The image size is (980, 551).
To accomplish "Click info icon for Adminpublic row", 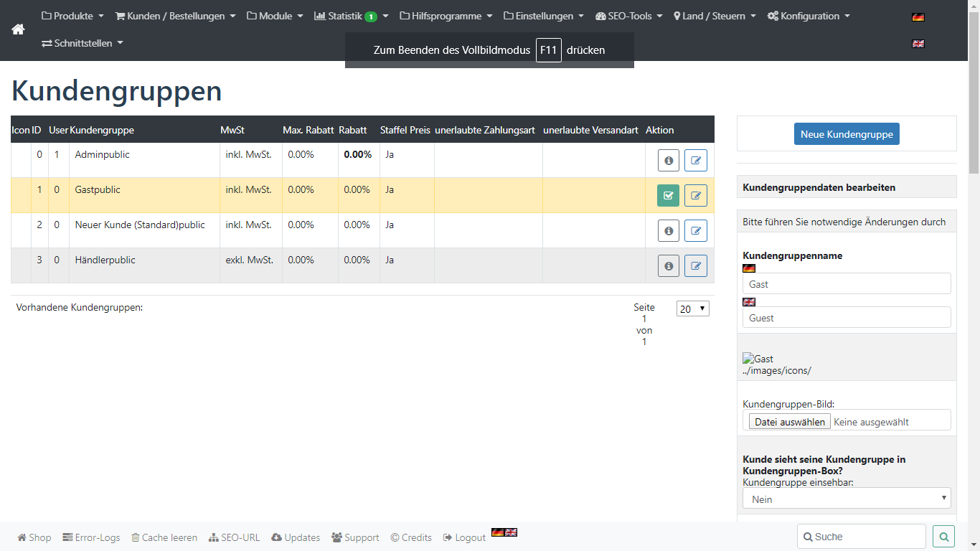I will (x=669, y=161).
